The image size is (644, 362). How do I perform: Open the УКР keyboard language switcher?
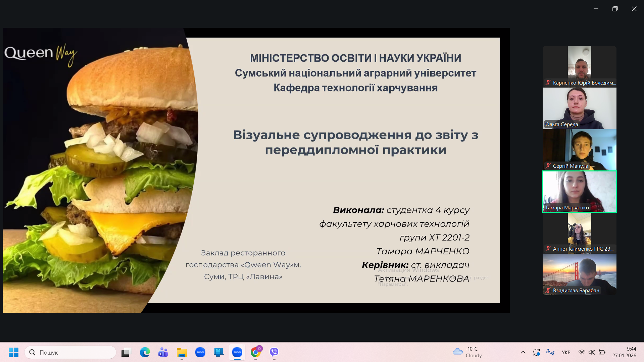coord(566,352)
